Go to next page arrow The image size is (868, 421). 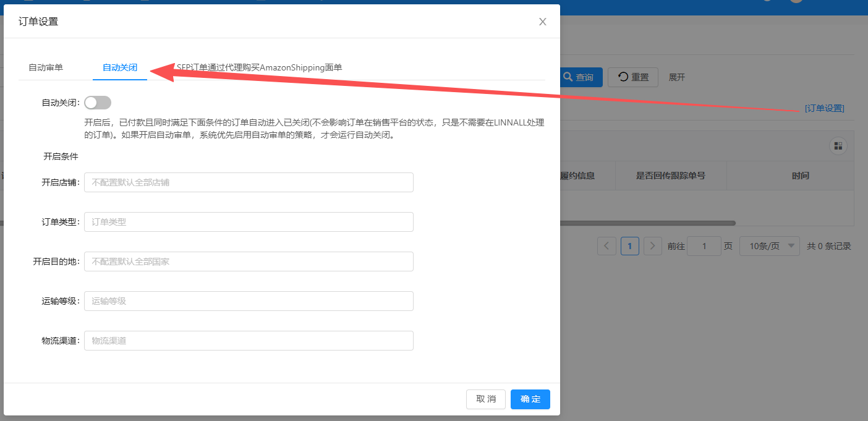pos(653,246)
